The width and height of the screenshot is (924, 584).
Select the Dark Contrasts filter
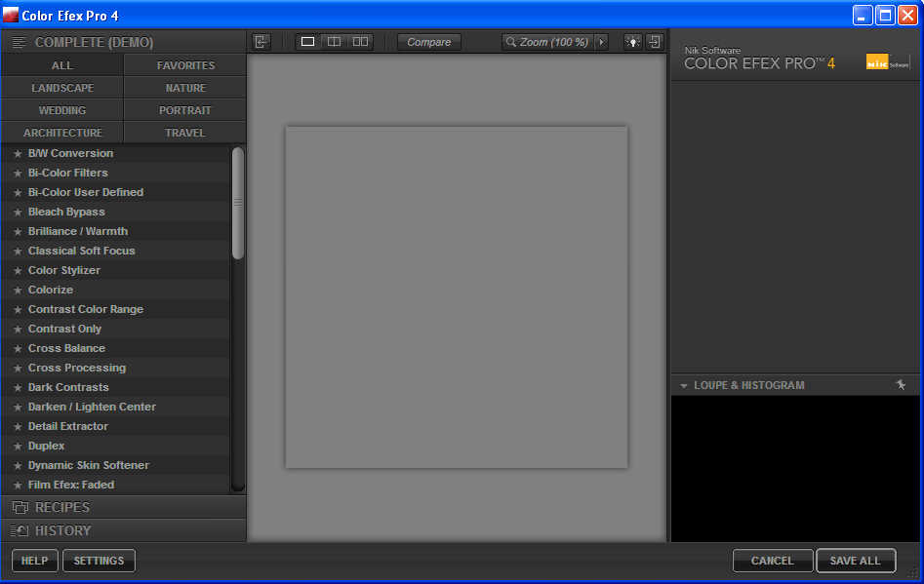[115, 387]
